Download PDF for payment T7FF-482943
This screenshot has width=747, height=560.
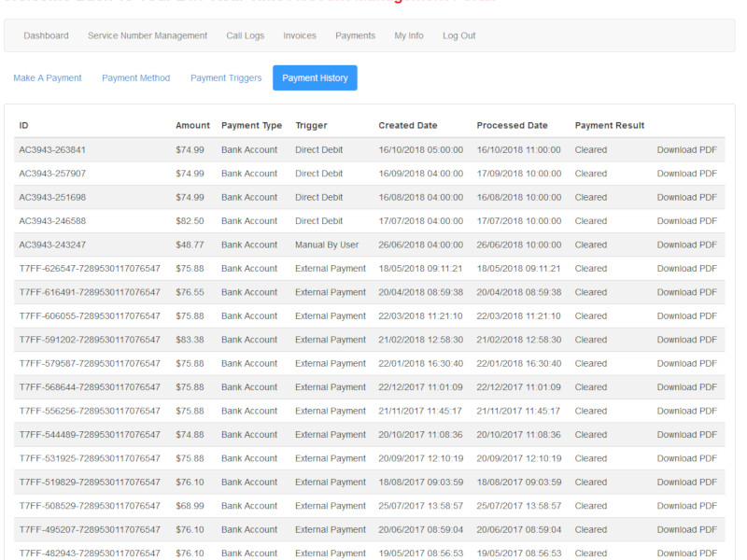687,553
